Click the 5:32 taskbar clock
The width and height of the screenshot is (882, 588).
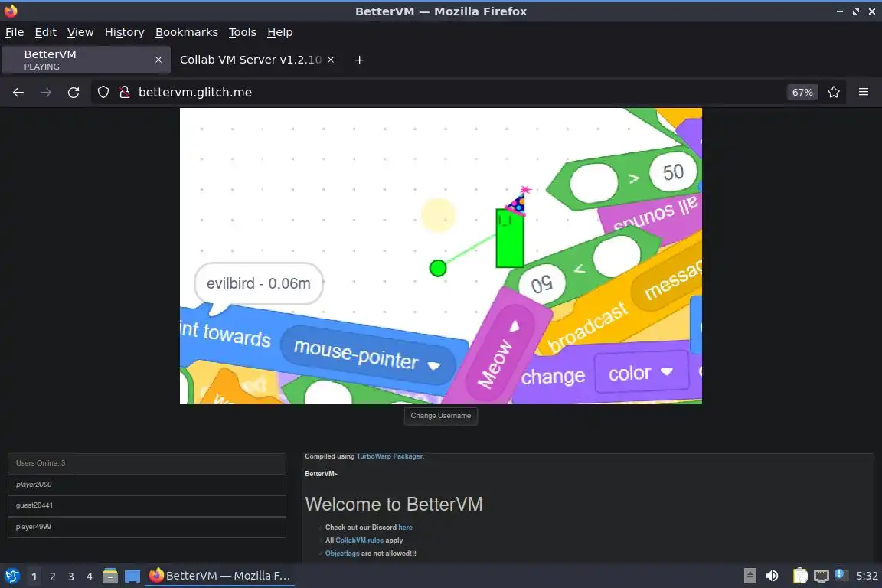[867, 576]
